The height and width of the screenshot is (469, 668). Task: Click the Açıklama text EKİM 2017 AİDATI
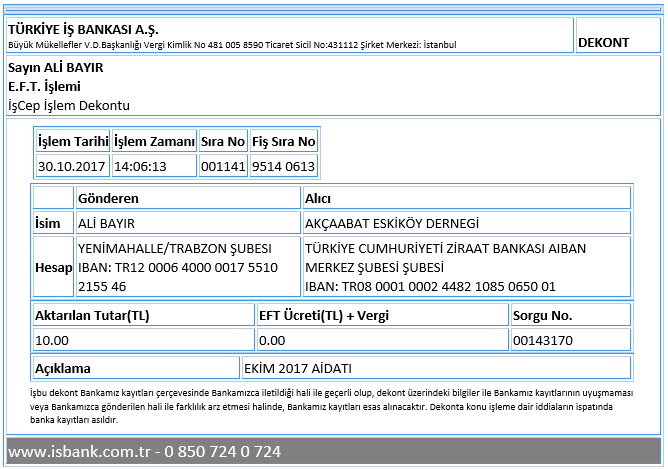tap(298, 368)
